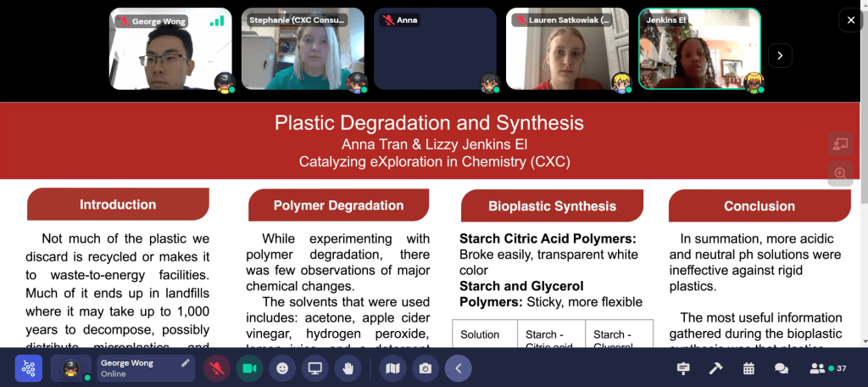Image resolution: width=868 pixels, height=387 pixels.
Task: Open the minimap icon
Action: click(x=392, y=368)
